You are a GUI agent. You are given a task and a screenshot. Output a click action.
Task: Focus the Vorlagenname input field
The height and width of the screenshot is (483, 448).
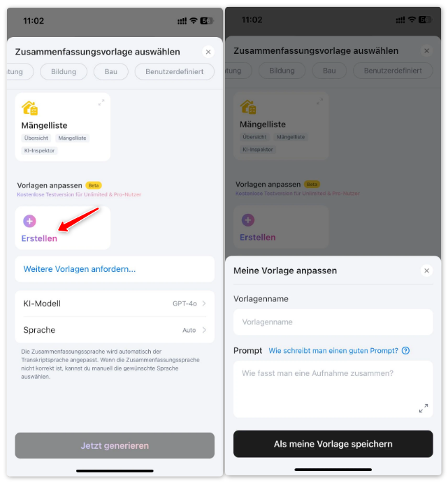pyautogui.click(x=333, y=322)
